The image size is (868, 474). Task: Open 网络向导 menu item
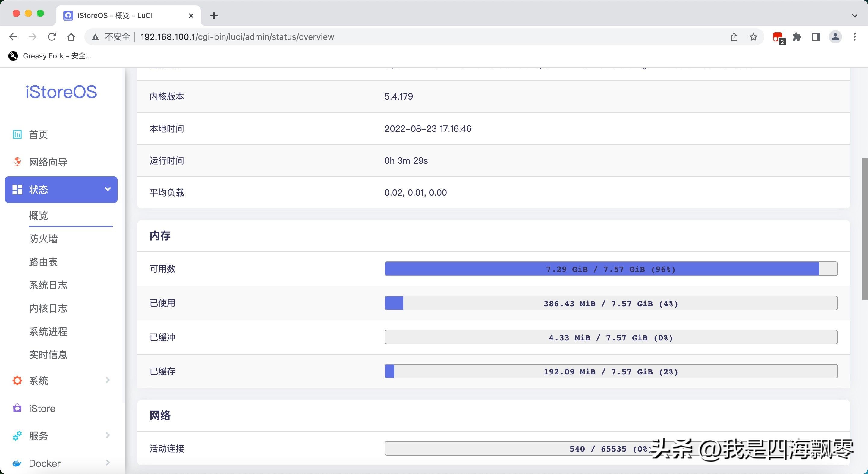pyautogui.click(x=61, y=162)
